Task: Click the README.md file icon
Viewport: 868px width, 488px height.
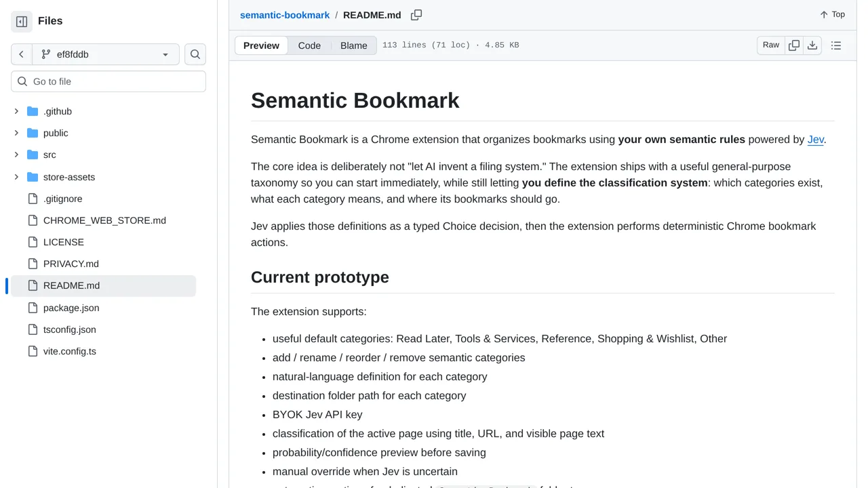Action: (x=33, y=285)
